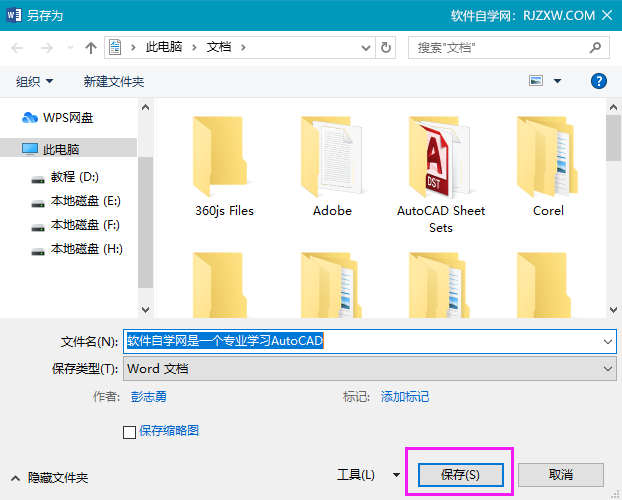Viewport: 622px width, 500px height.
Task: Click navigation pane scroll down arrow
Action: point(146,310)
